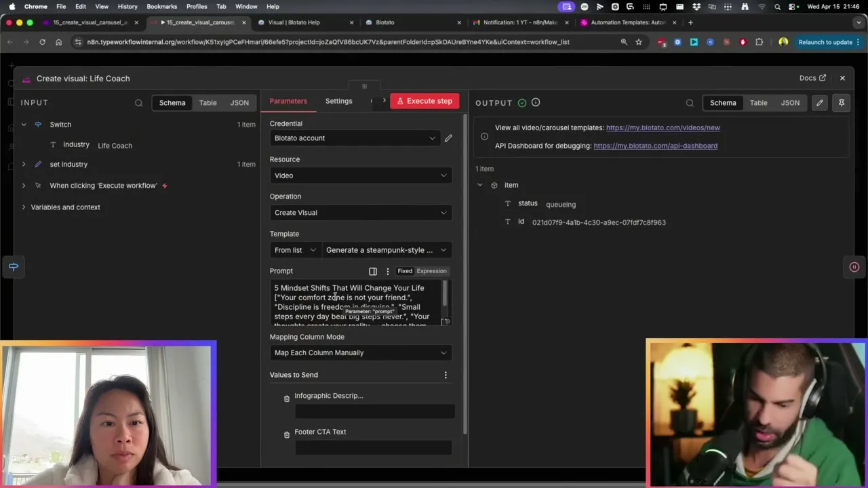
Task: Open Prompt options three-dot menu
Action: pyautogui.click(x=388, y=271)
